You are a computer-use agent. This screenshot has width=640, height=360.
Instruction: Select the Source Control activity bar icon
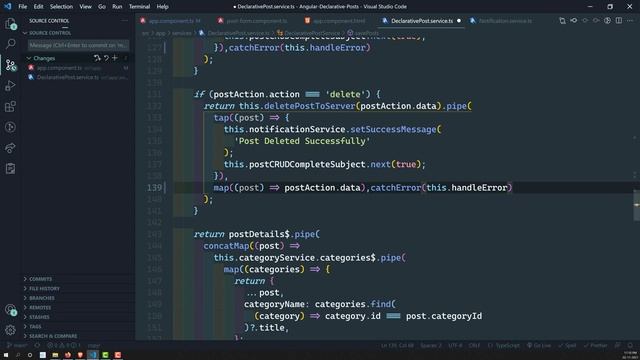[x=11, y=65]
